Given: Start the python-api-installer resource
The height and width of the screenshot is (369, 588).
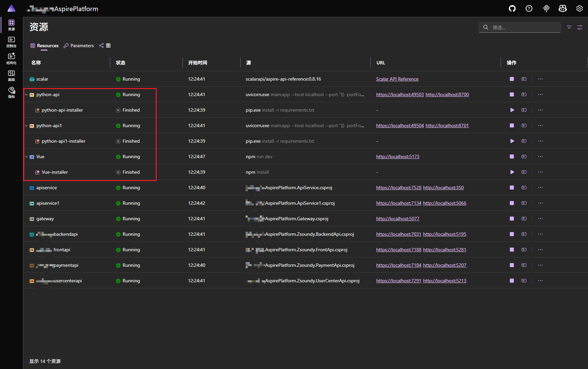Looking at the screenshot, I should pos(512,110).
